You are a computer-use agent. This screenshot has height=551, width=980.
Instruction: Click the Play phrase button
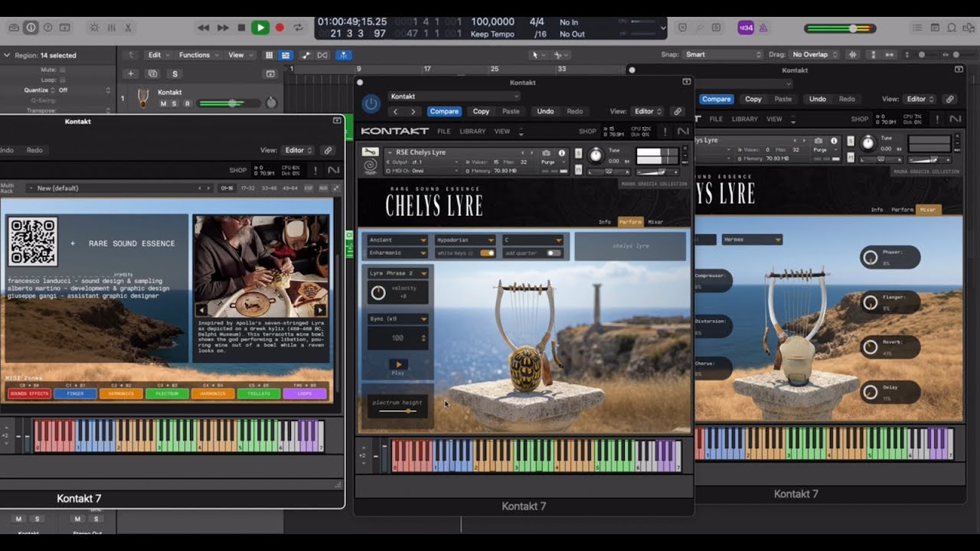tap(398, 365)
